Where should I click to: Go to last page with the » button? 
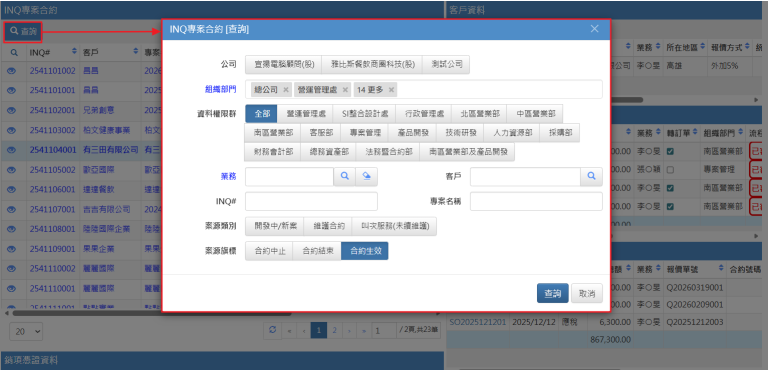coord(364,331)
